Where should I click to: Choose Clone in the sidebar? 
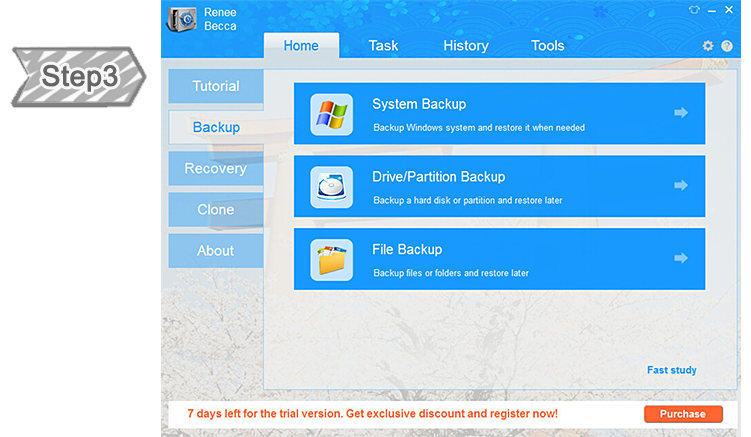pos(216,209)
